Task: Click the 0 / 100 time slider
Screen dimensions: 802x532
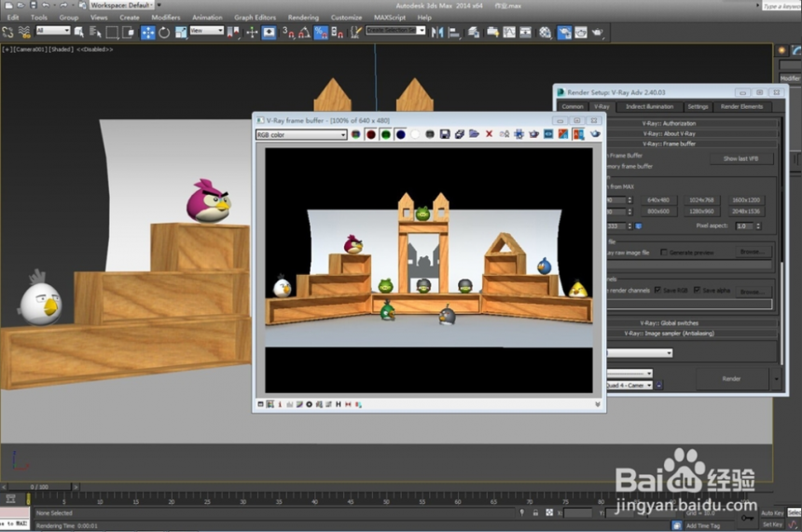Action: [x=39, y=487]
